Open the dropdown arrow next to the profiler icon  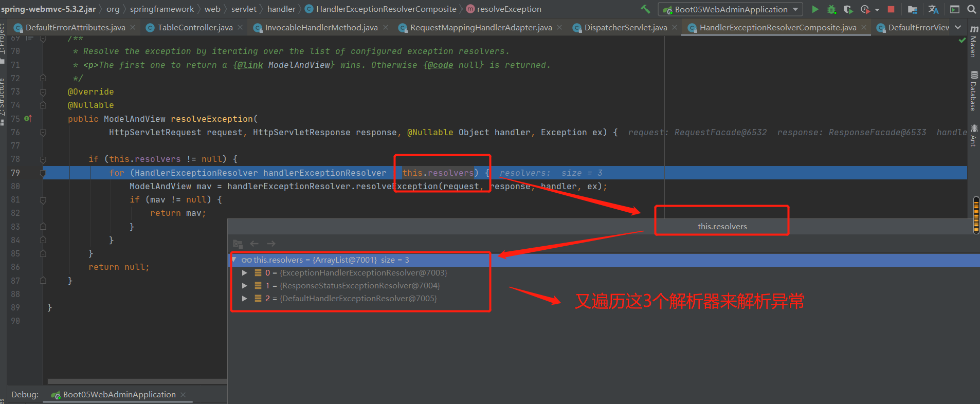point(877,10)
